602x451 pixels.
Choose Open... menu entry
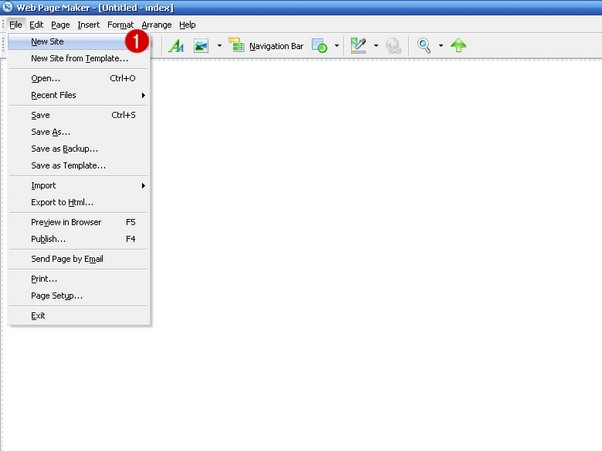(x=79, y=78)
